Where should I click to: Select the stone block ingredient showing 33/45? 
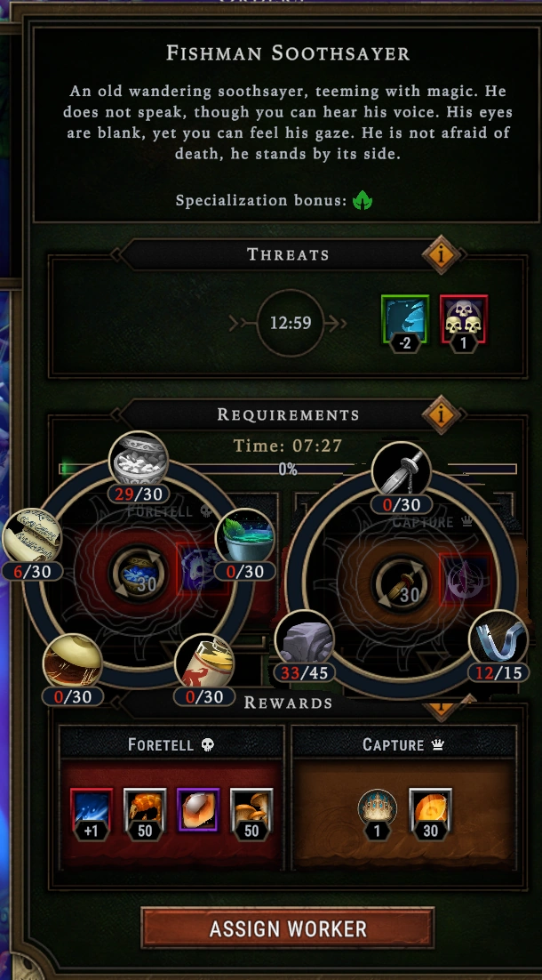coord(304,639)
